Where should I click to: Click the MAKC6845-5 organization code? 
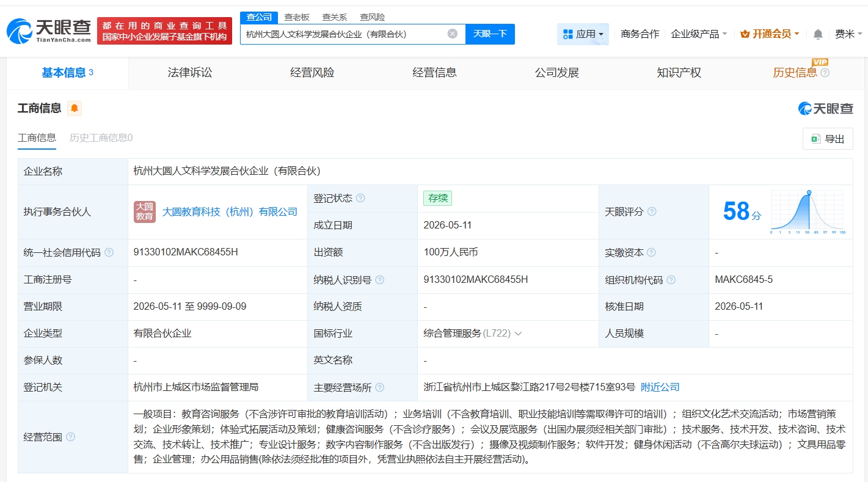coord(743,280)
